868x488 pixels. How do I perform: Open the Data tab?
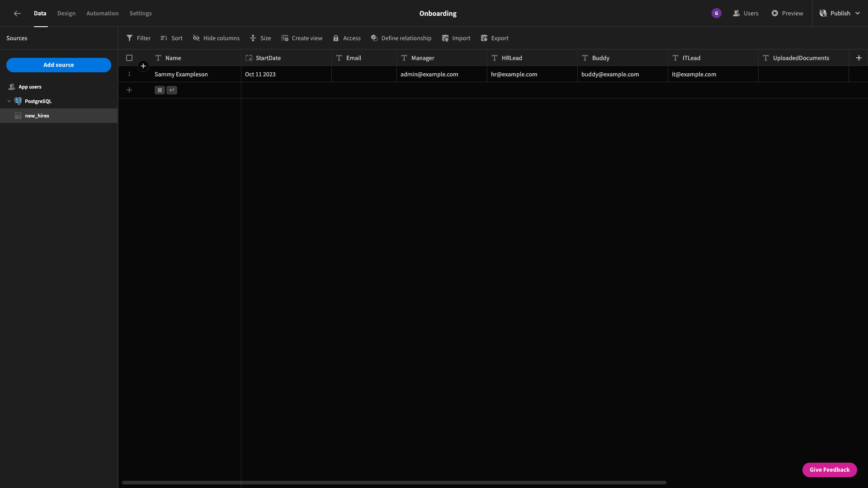[x=40, y=14]
